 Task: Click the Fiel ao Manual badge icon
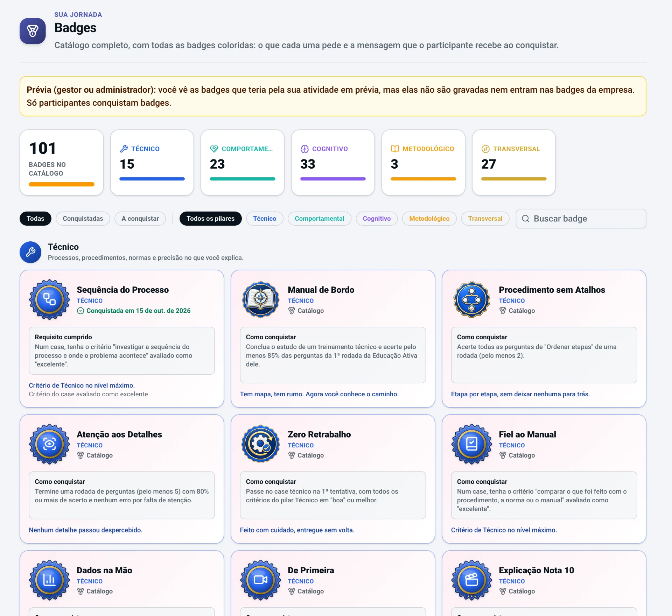click(472, 444)
